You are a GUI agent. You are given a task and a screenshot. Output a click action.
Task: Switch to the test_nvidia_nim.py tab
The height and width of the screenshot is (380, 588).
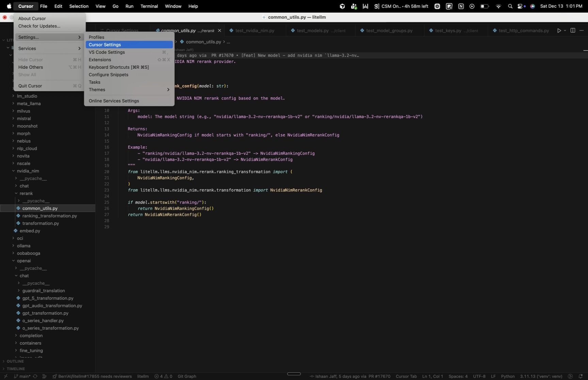click(x=255, y=31)
